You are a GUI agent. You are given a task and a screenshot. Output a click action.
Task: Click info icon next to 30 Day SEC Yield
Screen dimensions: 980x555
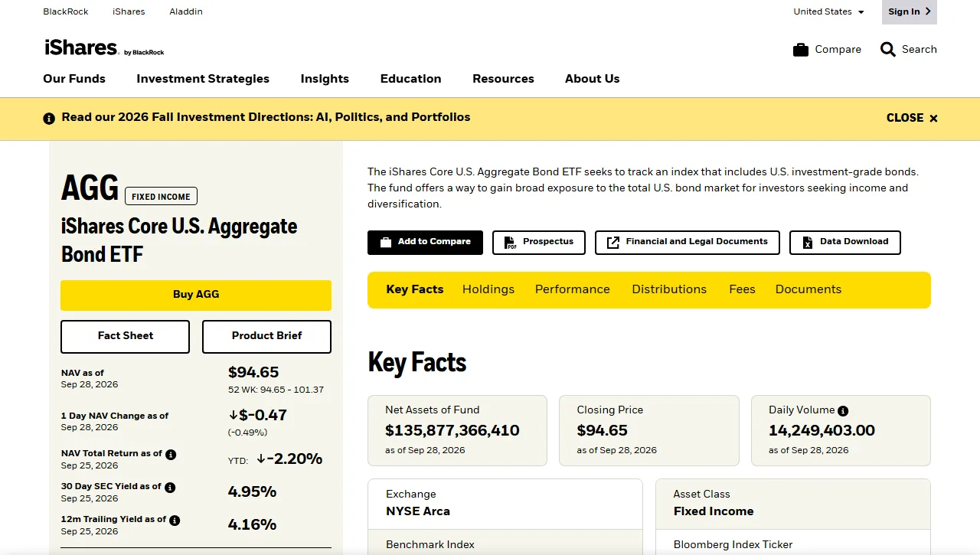[170, 487]
